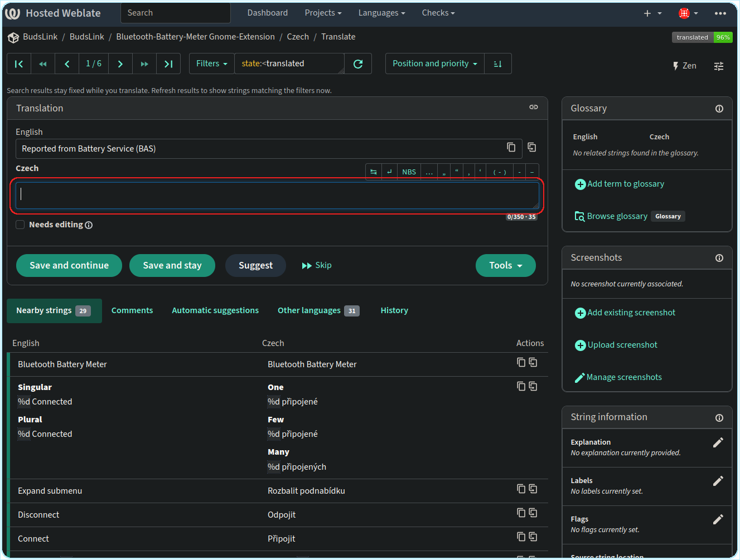Image resolution: width=740 pixels, height=560 pixels.
Task: Click the navbar Search field
Action: 176,13
